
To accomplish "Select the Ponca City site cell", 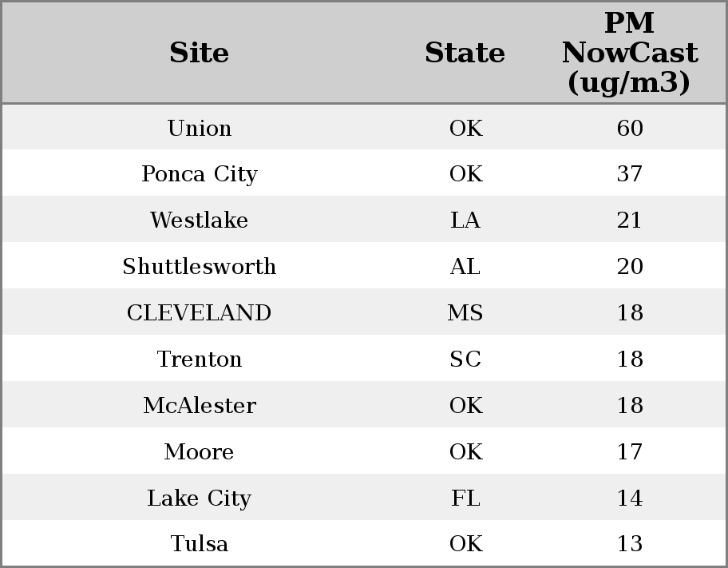I will pos(200,174).
